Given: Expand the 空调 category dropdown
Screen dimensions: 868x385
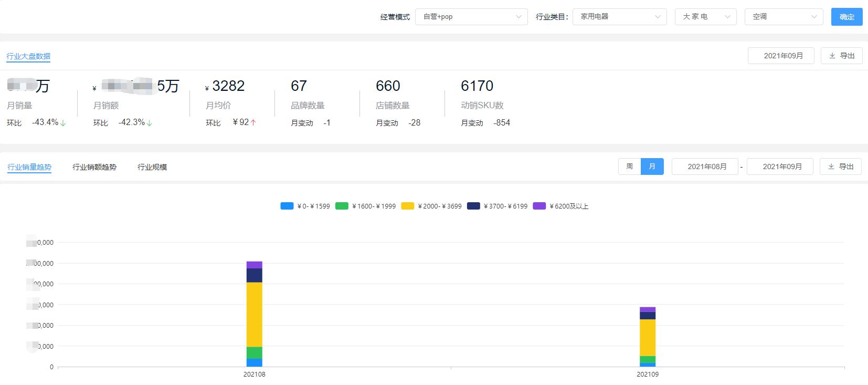Looking at the screenshot, I should click(784, 17).
